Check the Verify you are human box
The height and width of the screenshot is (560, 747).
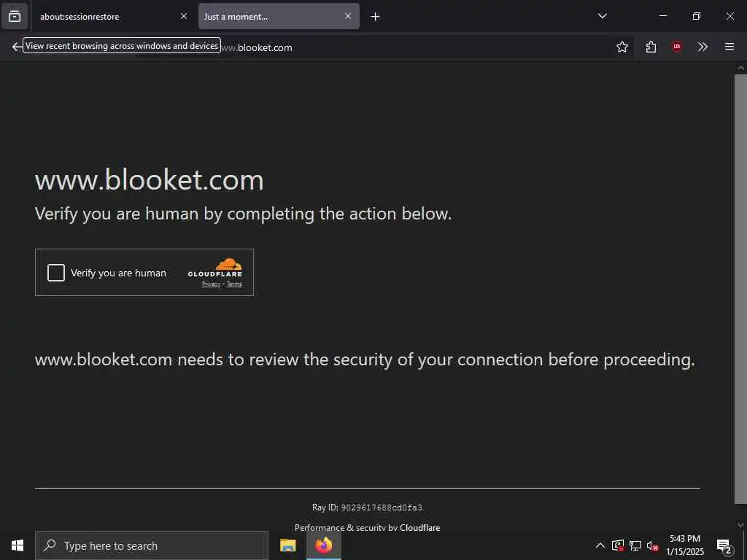click(56, 273)
